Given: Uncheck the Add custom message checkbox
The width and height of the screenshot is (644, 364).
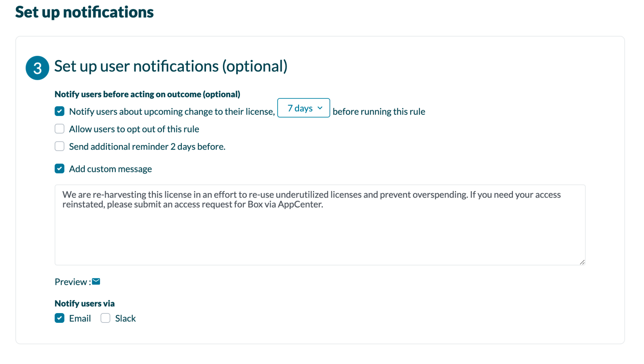Looking at the screenshot, I should coord(60,169).
